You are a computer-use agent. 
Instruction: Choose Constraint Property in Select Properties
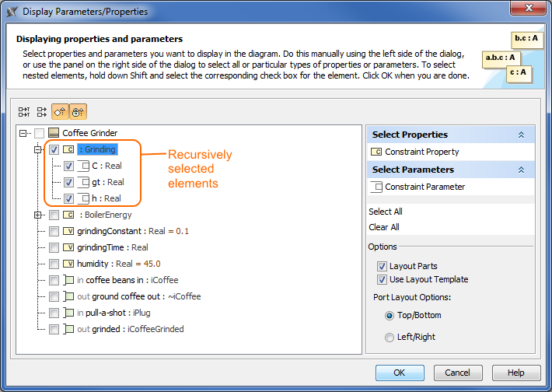click(421, 152)
